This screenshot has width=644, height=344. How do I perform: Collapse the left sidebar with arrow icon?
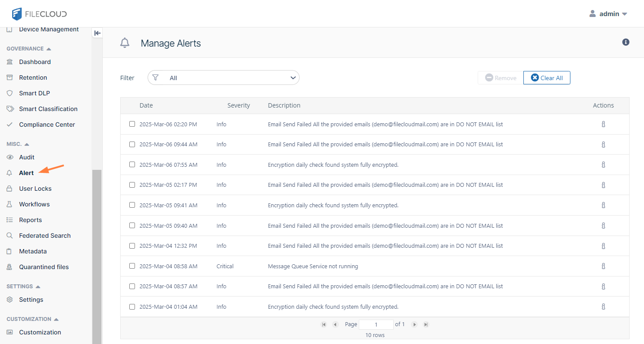pos(97,33)
